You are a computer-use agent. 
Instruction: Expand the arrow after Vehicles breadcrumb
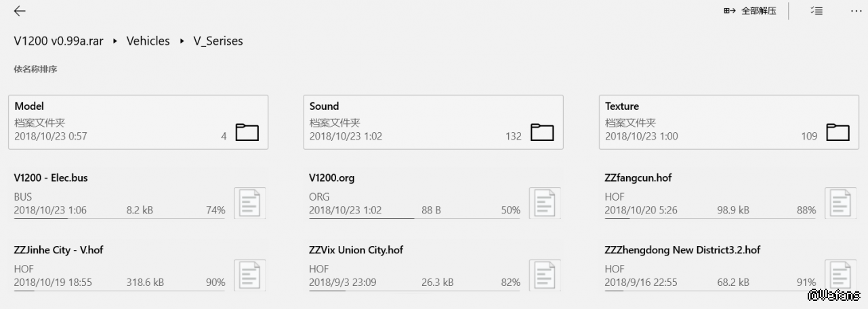(182, 41)
